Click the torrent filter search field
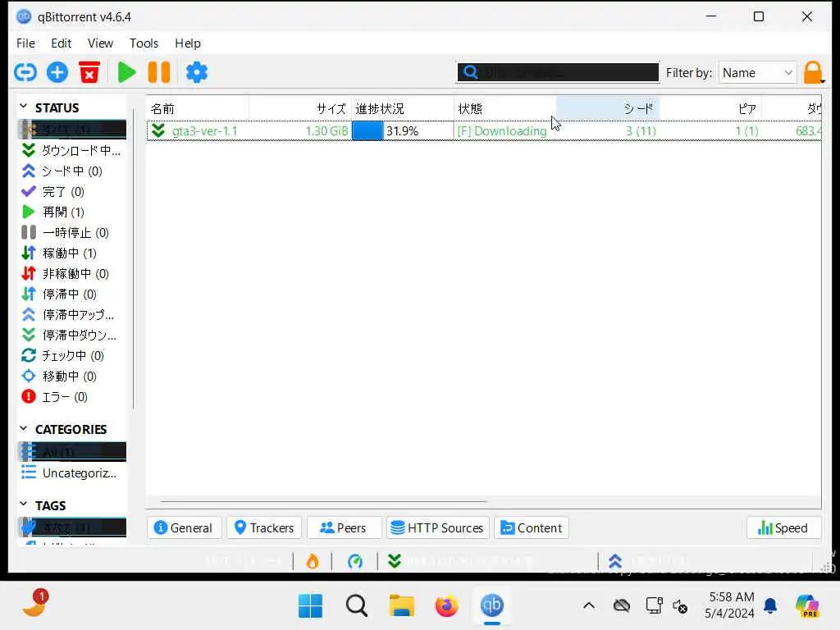Viewport: 840px width, 630px height. click(x=557, y=72)
